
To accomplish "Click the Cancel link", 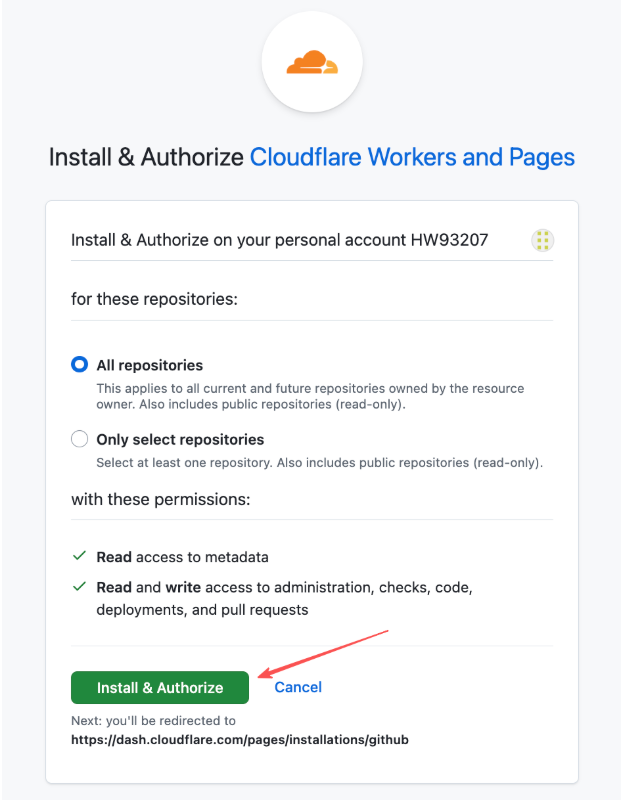I will (298, 687).
